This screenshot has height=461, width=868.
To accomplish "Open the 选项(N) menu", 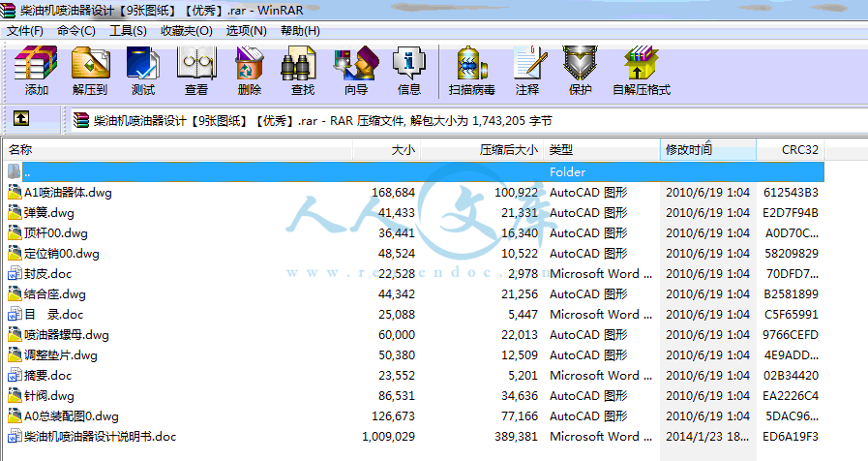I will pyautogui.click(x=247, y=30).
